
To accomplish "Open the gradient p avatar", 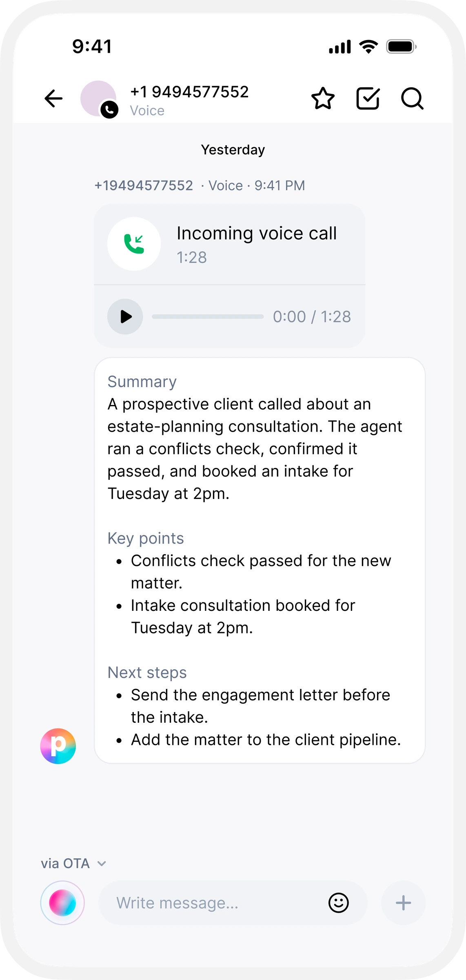I will [58, 746].
